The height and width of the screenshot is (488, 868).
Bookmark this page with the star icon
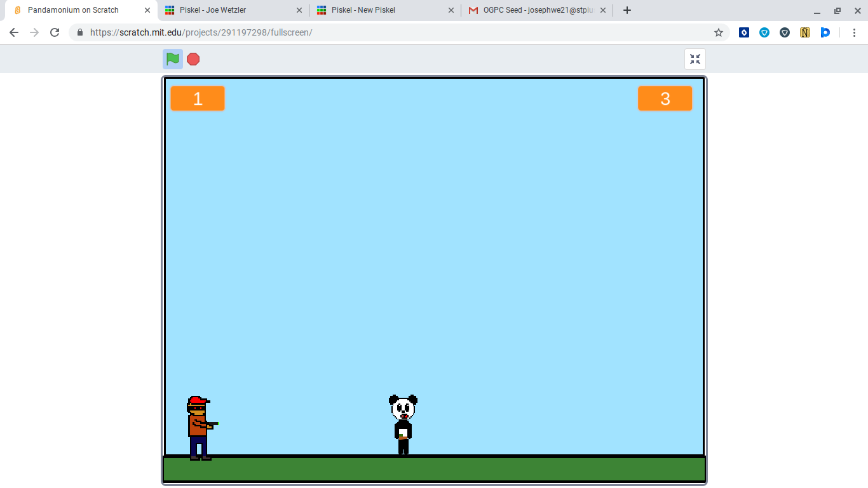coord(719,32)
